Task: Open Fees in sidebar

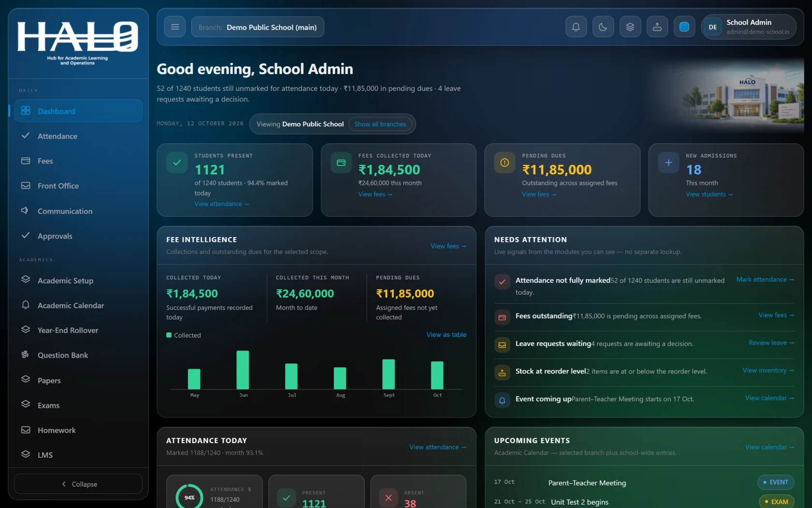Action: 78,161
